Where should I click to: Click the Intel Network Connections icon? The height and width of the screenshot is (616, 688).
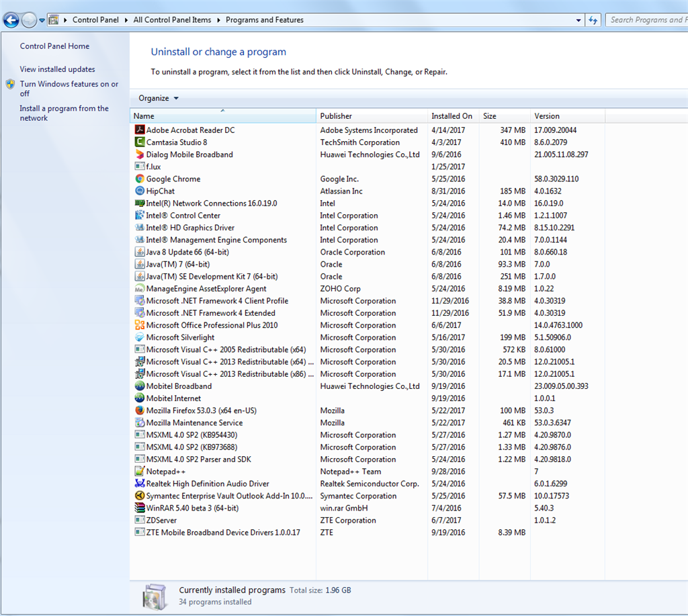[140, 203]
